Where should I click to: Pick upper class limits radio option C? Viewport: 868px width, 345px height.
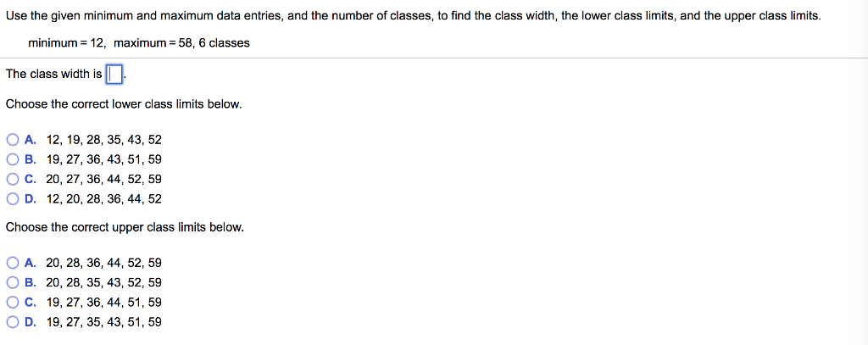[14, 303]
